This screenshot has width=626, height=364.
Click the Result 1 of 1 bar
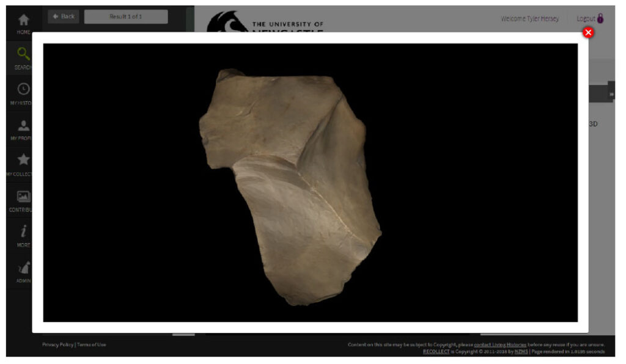(x=125, y=16)
